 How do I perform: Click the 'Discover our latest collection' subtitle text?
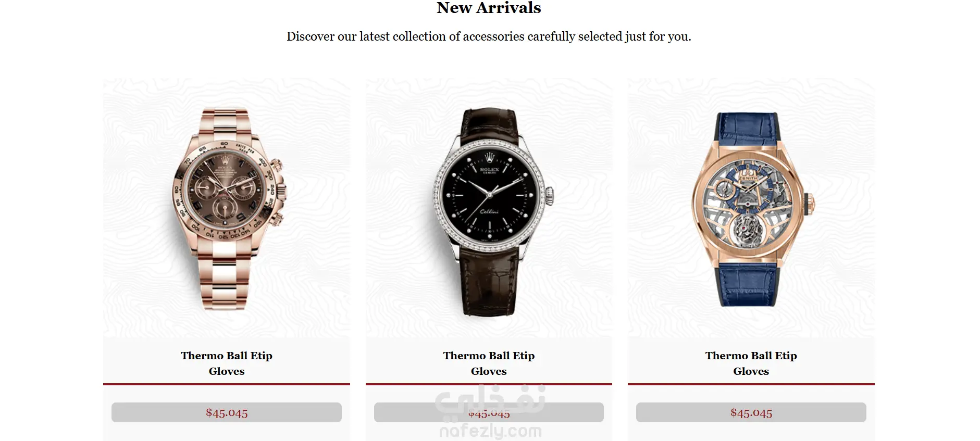(489, 36)
